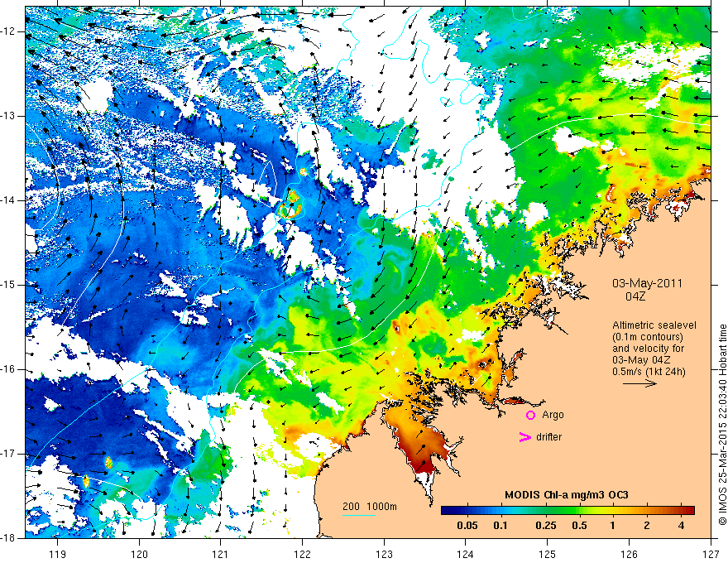Click the 'Altimetric sealevel' caption line
This screenshot has width=728, height=563.
(x=654, y=325)
